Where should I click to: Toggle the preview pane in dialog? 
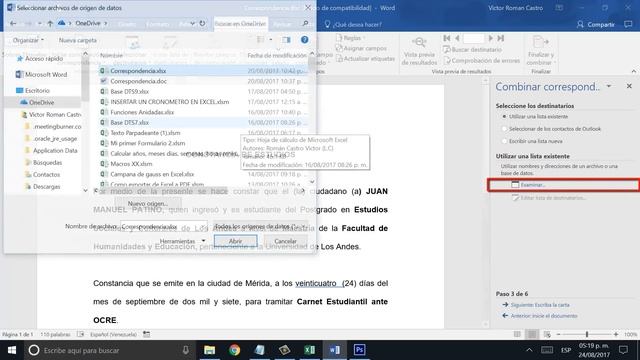[286, 40]
